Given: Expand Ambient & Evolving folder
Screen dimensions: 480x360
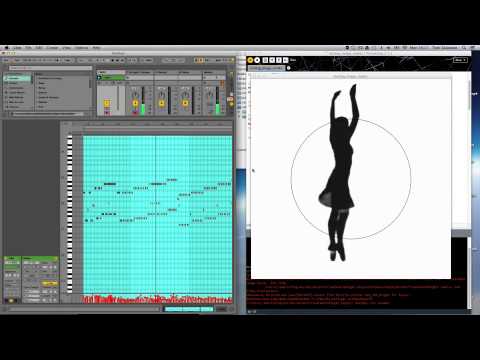Looking at the screenshot, I should point(50,78).
